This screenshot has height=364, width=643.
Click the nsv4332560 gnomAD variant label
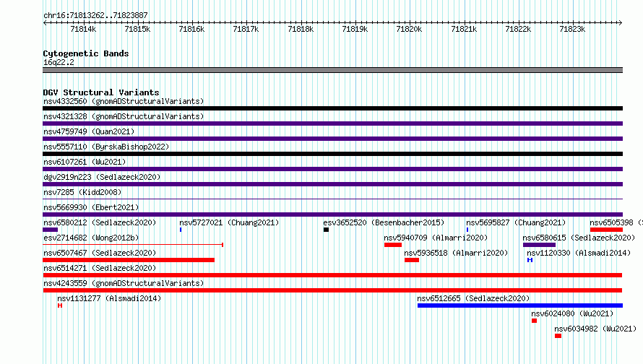point(124,101)
